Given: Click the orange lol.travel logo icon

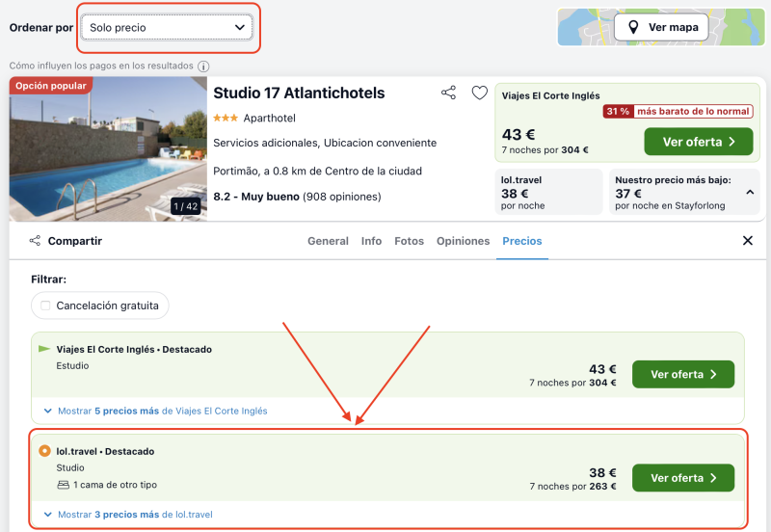Looking at the screenshot, I should click(44, 451).
